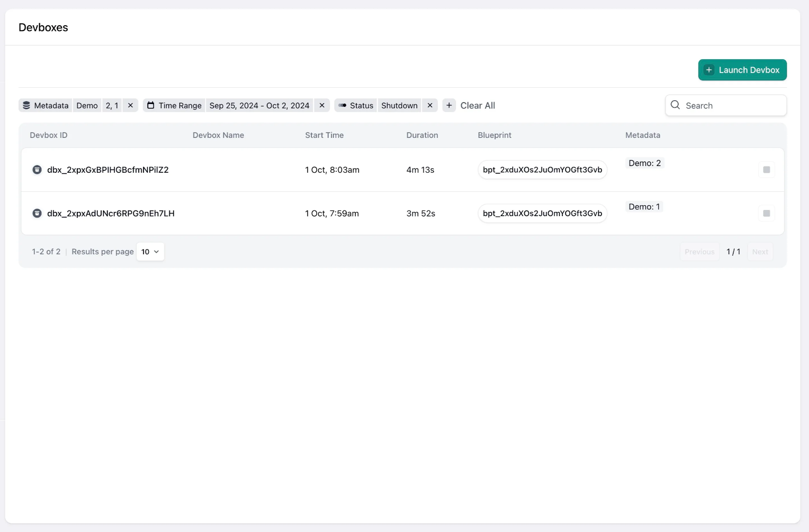The height and width of the screenshot is (532, 809).
Task: Click the Metadata filter database icon
Action: (x=26, y=105)
